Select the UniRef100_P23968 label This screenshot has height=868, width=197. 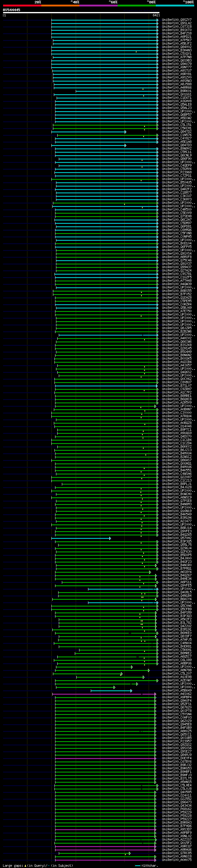point(177,172)
